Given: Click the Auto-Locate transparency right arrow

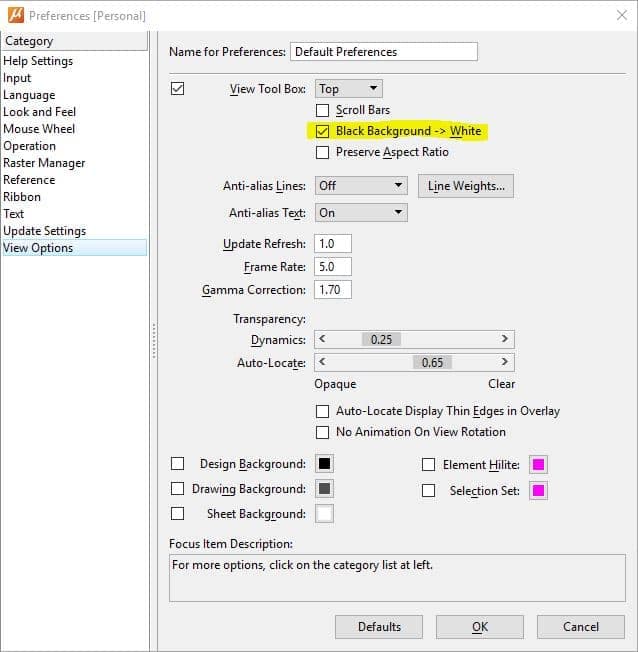Looking at the screenshot, I should (504, 362).
